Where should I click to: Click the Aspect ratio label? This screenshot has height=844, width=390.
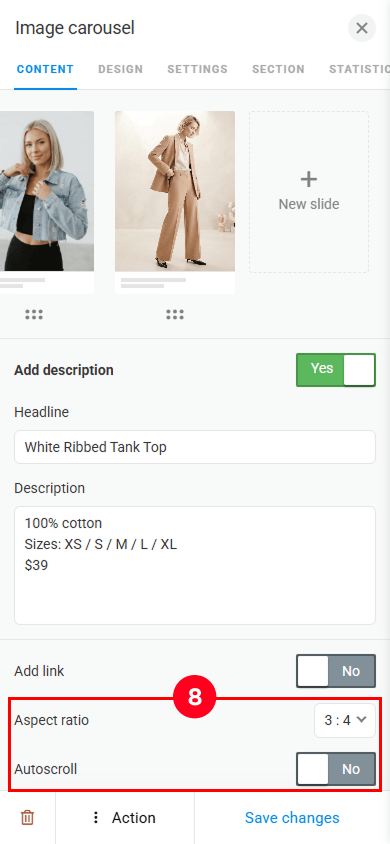click(52, 720)
